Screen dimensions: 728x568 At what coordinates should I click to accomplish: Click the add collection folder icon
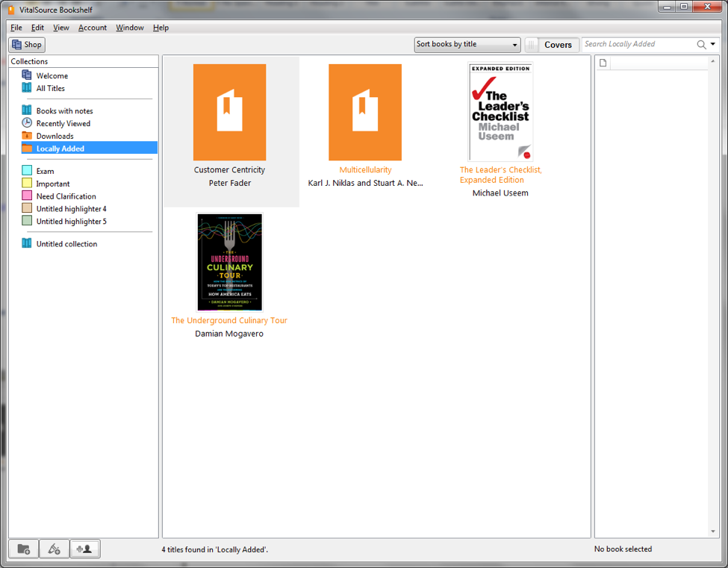[x=23, y=549]
